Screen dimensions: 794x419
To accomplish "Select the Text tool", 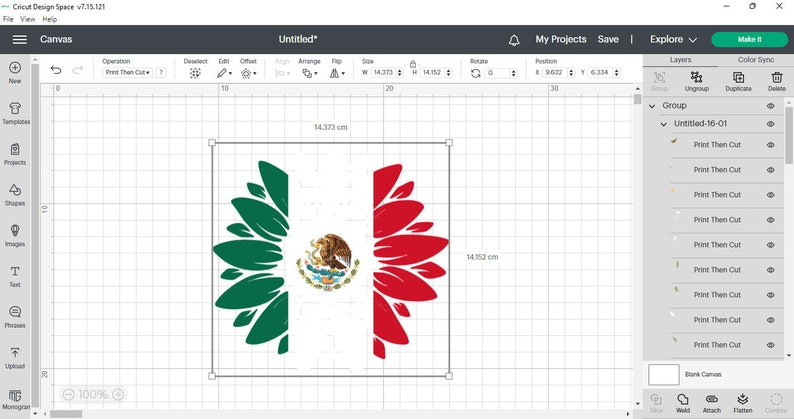I will coord(15,274).
